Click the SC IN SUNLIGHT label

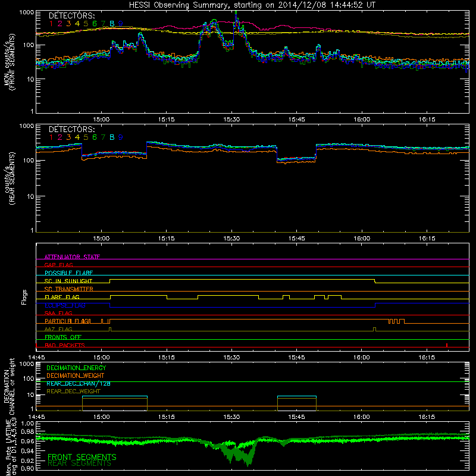pos(68,281)
